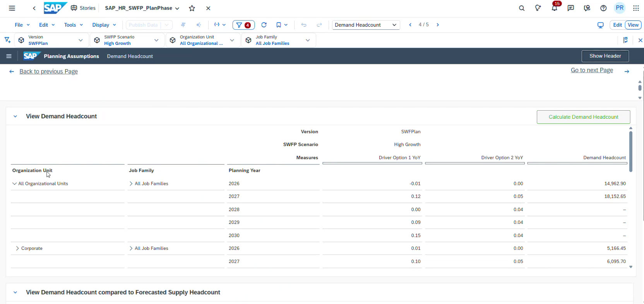This screenshot has height=304, width=644.
Task: Open the product switch grid icon
Action: click(636, 8)
